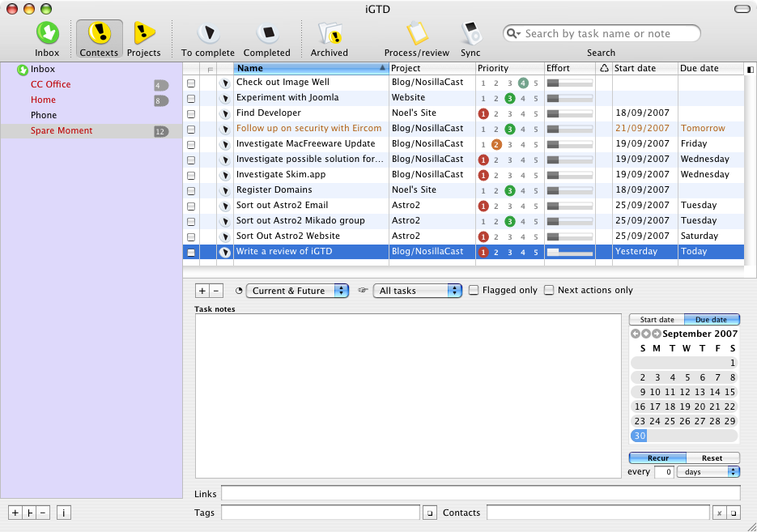Show the To complete tasks view

point(208,34)
